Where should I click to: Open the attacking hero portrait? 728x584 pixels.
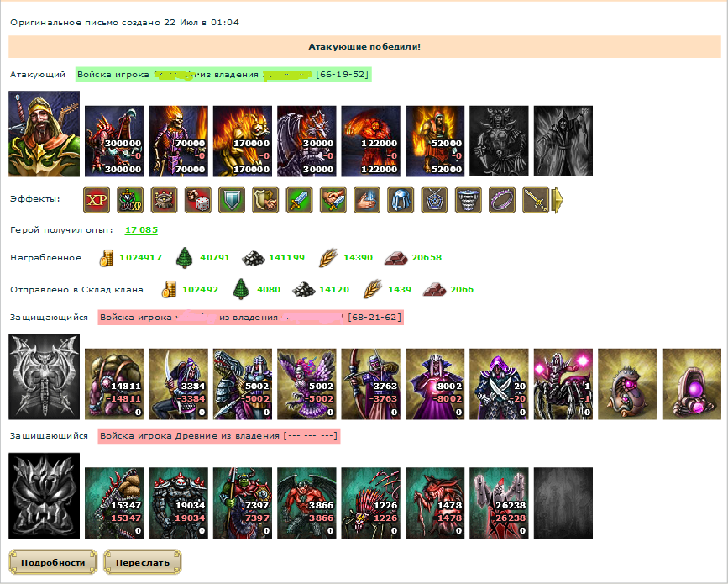click(x=45, y=134)
